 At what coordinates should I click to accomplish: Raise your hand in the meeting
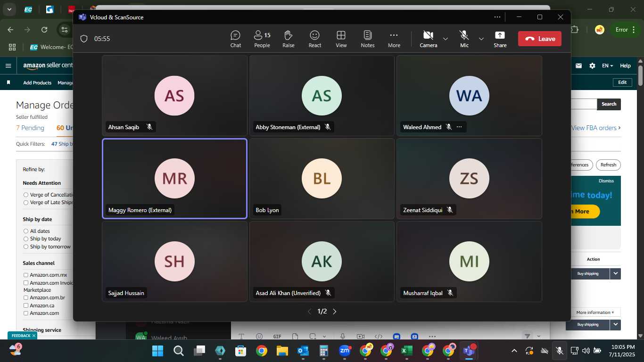pyautogui.click(x=289, y=39)
